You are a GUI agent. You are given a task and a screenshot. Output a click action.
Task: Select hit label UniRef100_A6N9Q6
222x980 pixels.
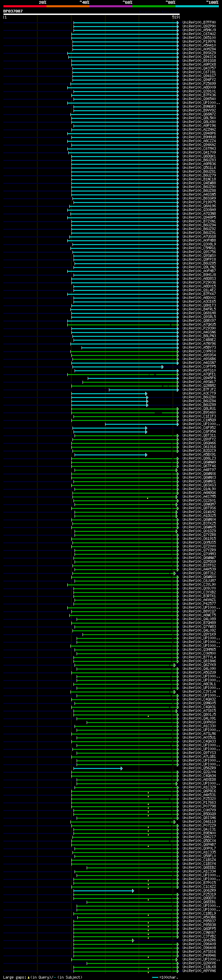point(199,493)
